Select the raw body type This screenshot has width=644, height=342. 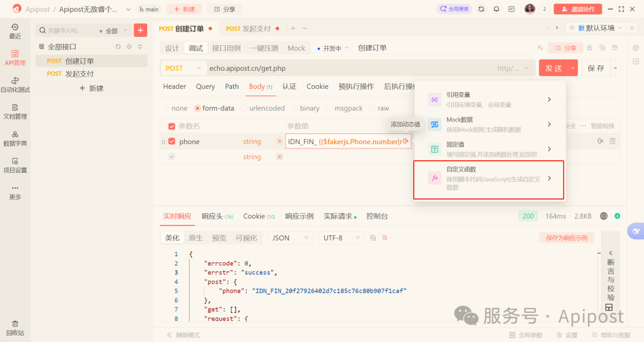pyautogui.click(x=379, y=108)
